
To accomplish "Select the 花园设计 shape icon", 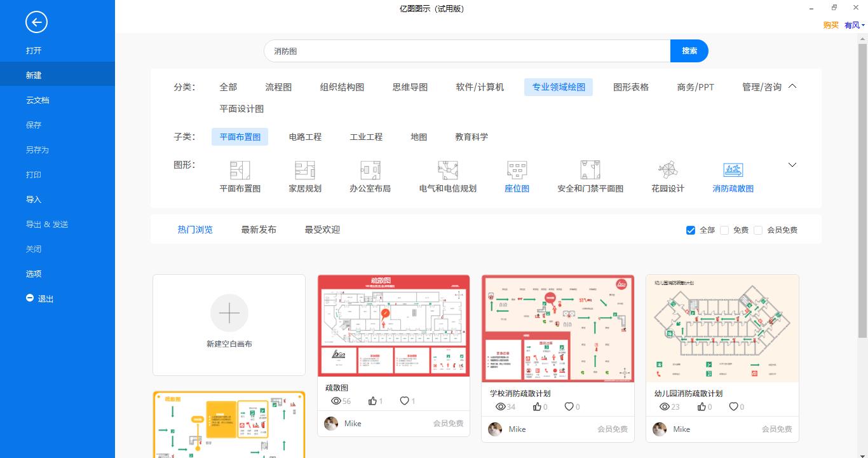I will click(668, 170).
